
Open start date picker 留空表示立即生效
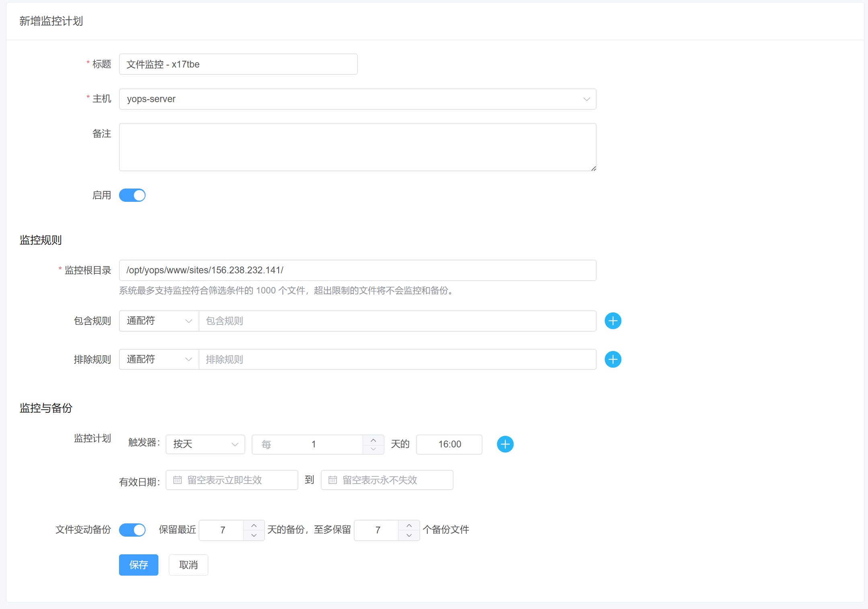coord(232,480)
